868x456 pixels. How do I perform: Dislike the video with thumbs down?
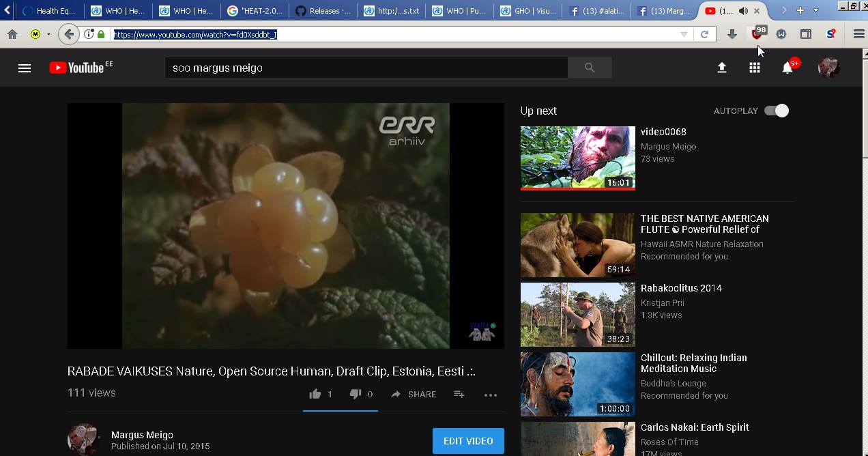point(356,394)
